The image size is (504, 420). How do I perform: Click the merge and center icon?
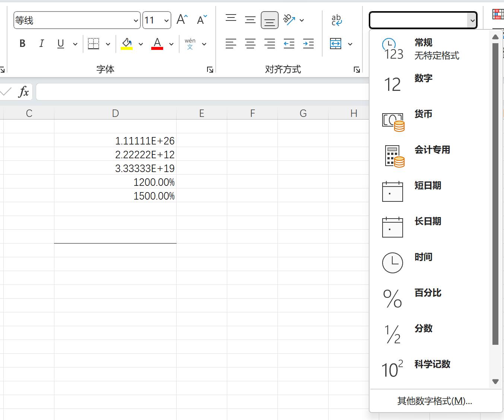[x=336, y=44]
